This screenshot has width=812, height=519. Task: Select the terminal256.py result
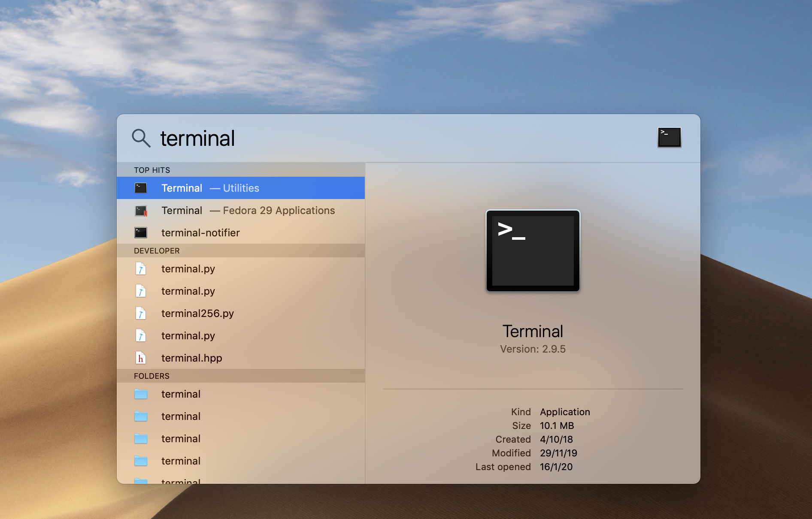coord(241,313)
